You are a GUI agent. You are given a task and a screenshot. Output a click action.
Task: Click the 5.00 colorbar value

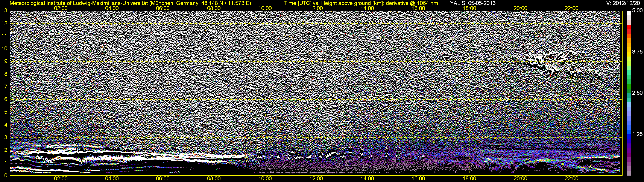pyautogui.click(x=637, y=10)
